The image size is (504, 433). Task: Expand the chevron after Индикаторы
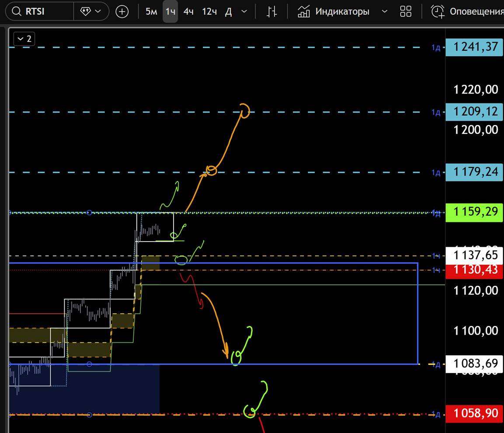(x=385, y=12)
